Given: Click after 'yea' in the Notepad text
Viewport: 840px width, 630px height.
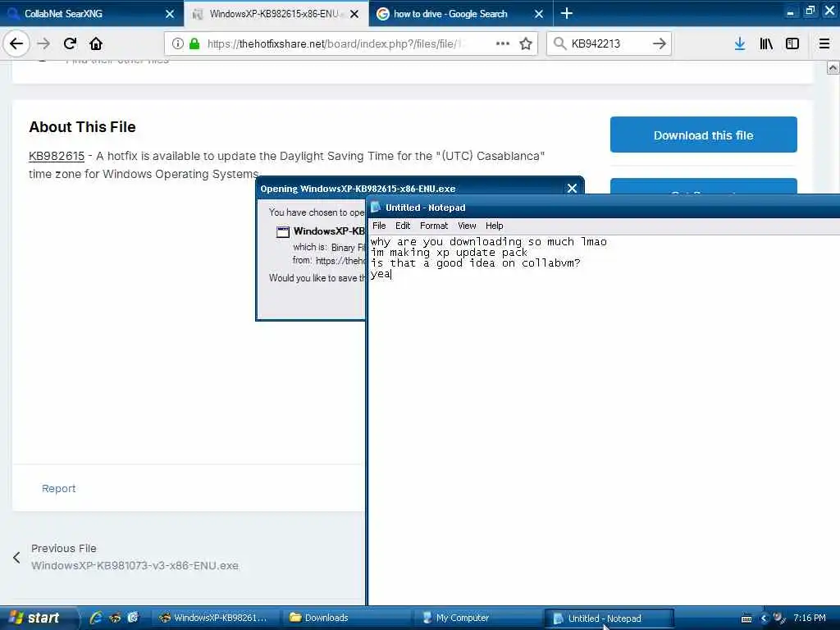Looking at the screenshot, I should [x=393, y=274].
